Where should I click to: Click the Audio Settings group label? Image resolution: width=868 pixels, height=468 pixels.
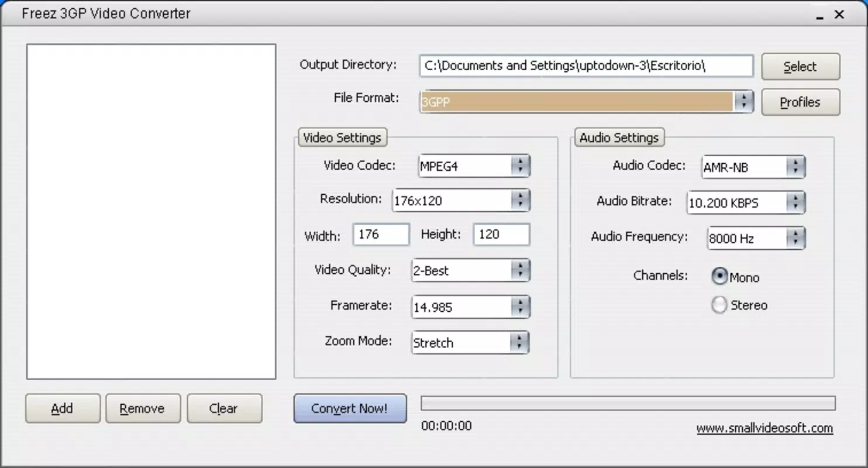pyautogui.click(x=619, y=138)
